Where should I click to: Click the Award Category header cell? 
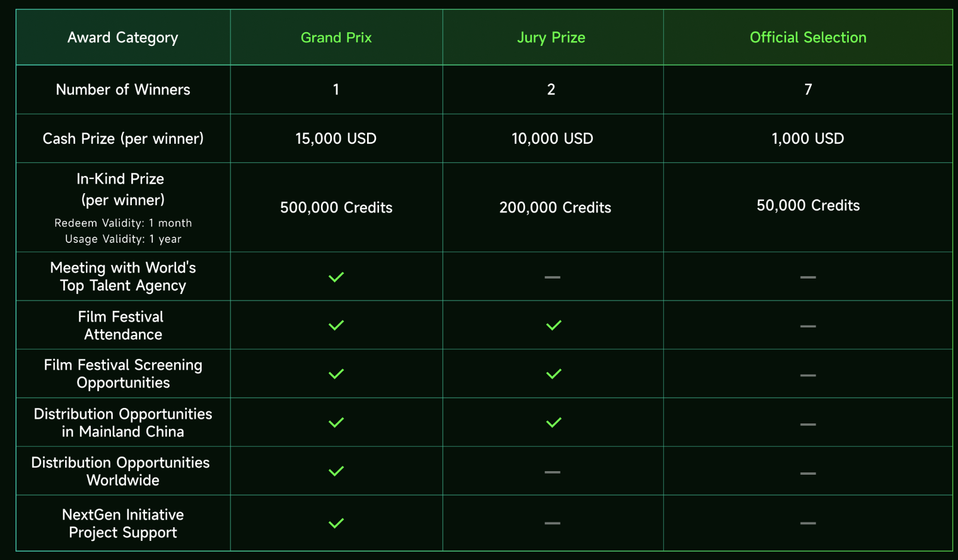pos(123,38)
